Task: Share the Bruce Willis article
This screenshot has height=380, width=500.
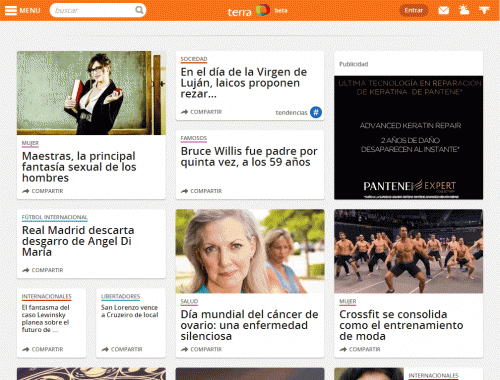Action: click(x=201, y=191)
